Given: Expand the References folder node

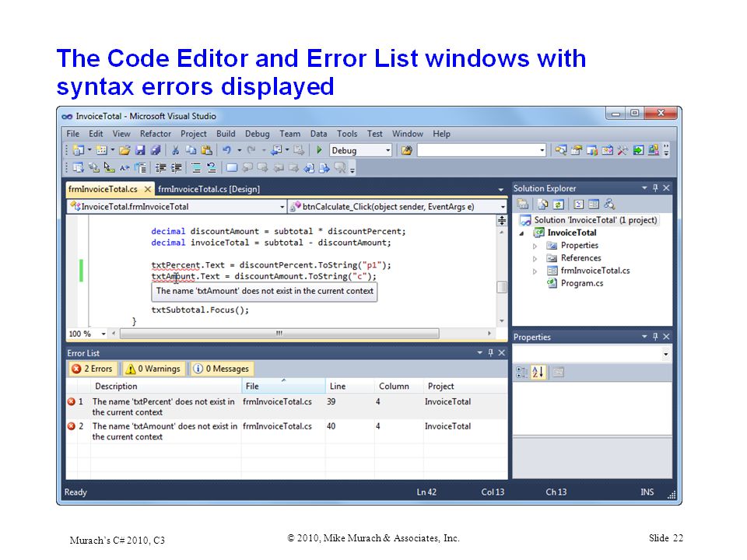Looking at the screenshot, I should [x=535, y=258].
